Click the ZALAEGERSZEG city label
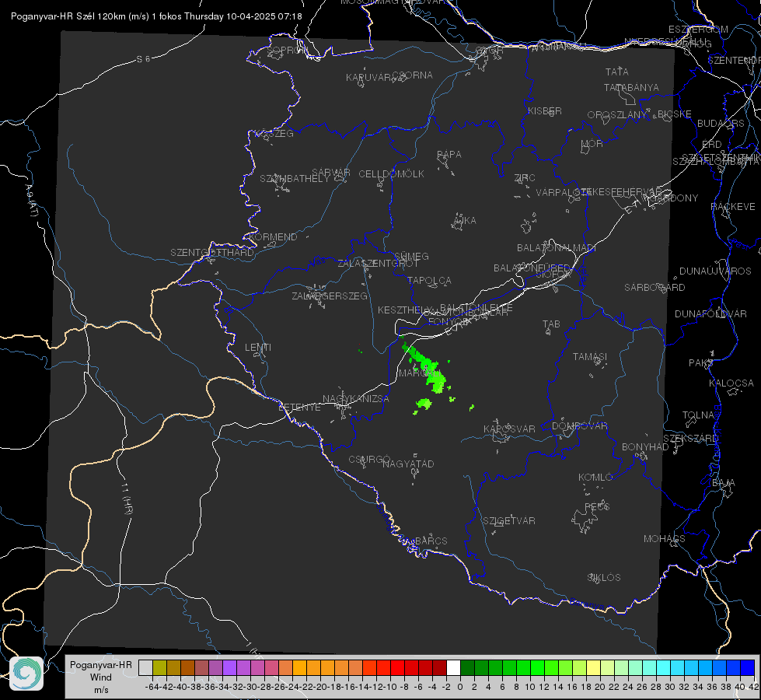 pos(330,296)
